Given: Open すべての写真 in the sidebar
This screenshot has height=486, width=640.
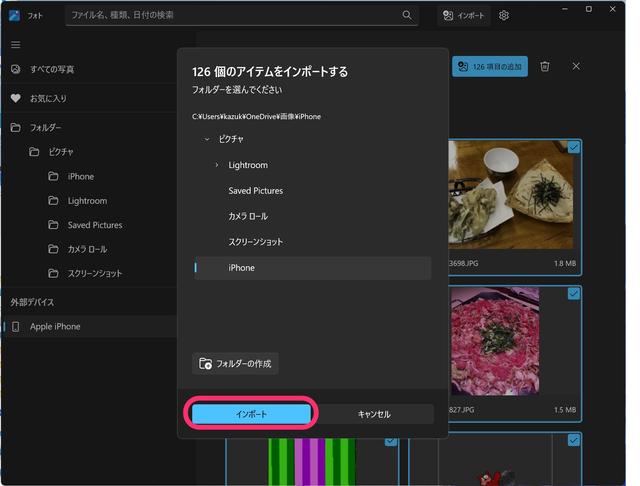Looking at the screenshot, I should tap(51, 69).
